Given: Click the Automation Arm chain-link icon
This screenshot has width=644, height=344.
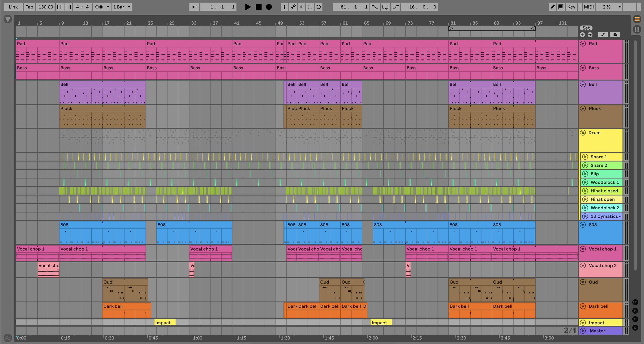Looking at the screenshot, I should click(293, 7).
